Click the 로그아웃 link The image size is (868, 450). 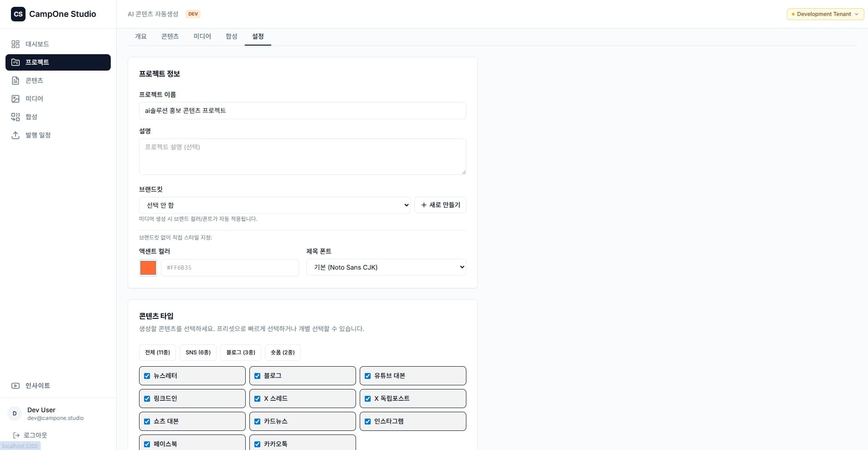[x=30, y=435]
